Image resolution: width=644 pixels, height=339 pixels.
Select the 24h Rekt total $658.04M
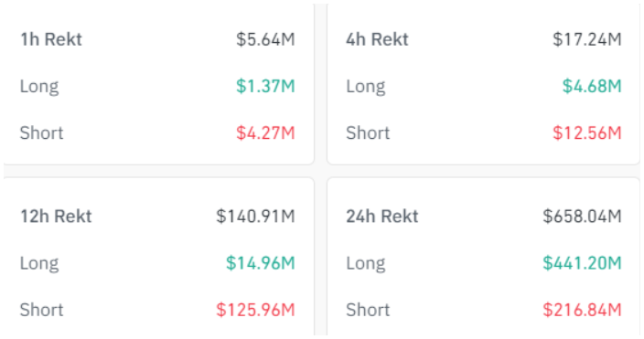coord(582,217)
